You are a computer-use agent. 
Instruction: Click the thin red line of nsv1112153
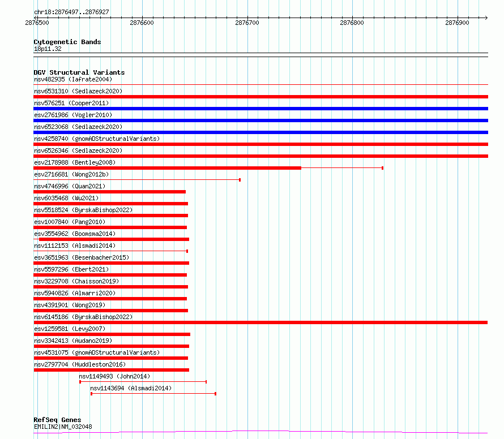click(110, 251)
